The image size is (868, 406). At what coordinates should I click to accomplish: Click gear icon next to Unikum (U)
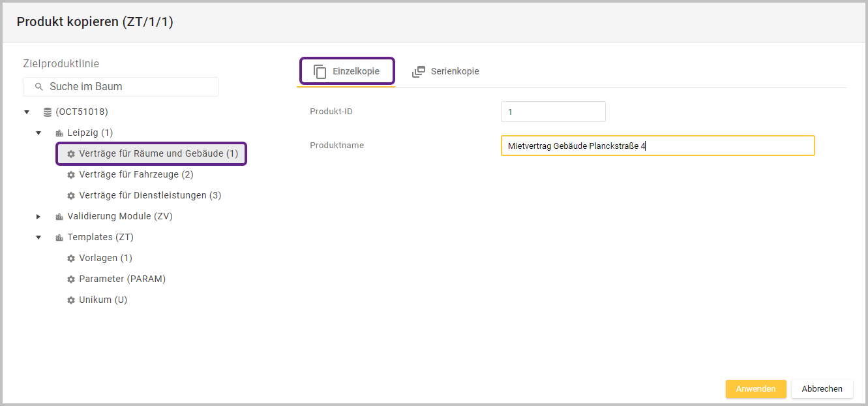71,300
